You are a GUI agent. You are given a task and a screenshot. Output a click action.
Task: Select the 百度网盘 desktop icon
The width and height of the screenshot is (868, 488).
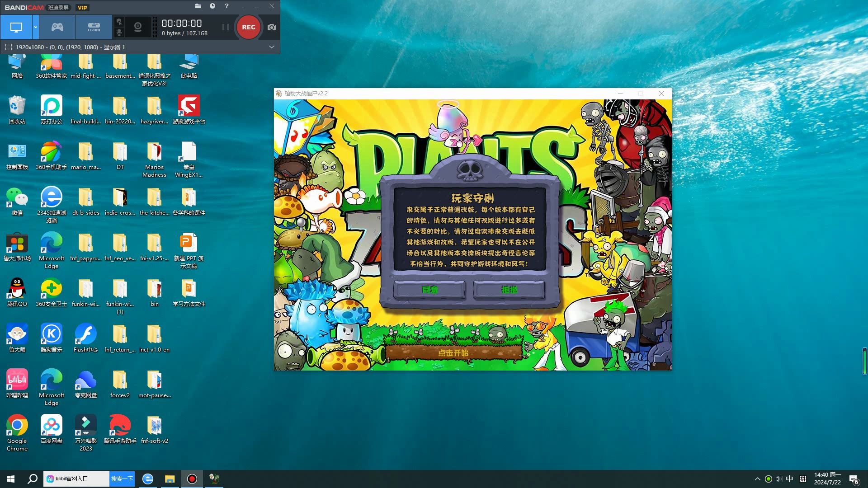[x=52, y=430]
